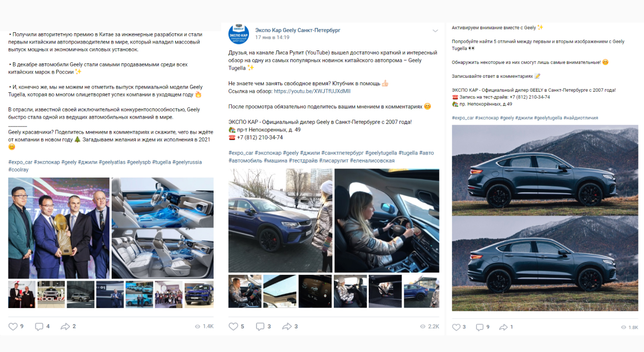Expand the post options chevron menu

pos(435,31)
